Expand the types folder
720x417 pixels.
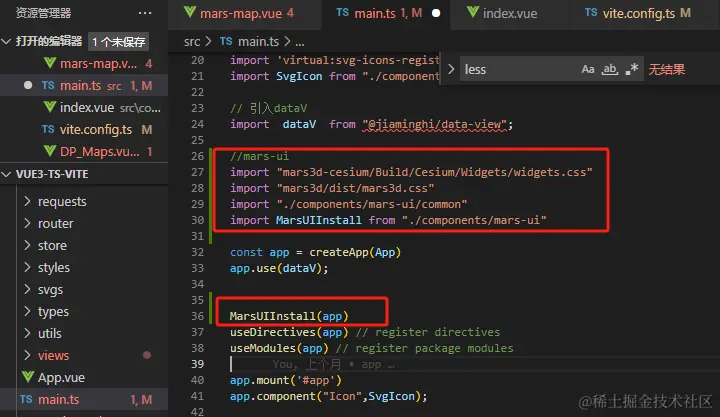click(x=27, y=311)
